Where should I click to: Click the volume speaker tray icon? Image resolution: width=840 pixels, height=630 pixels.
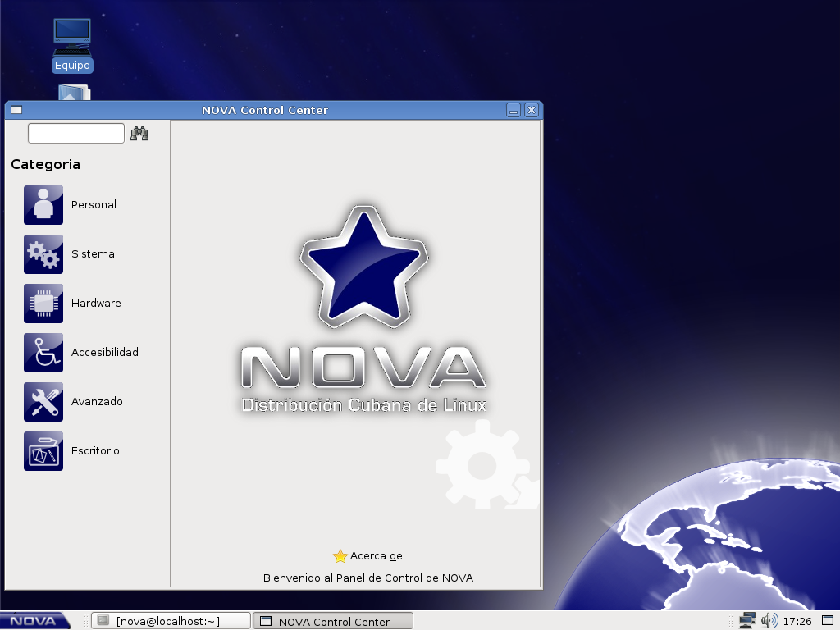pos(769,620)
